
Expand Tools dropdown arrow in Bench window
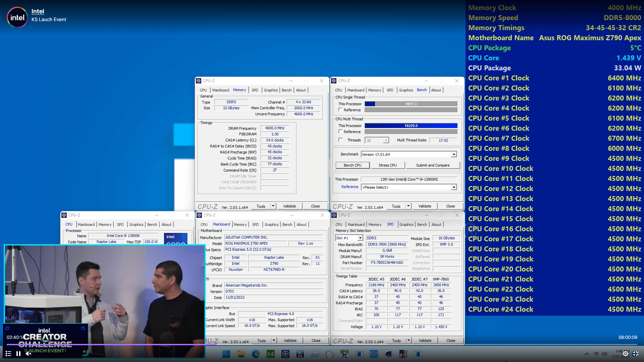coord(409,206)
